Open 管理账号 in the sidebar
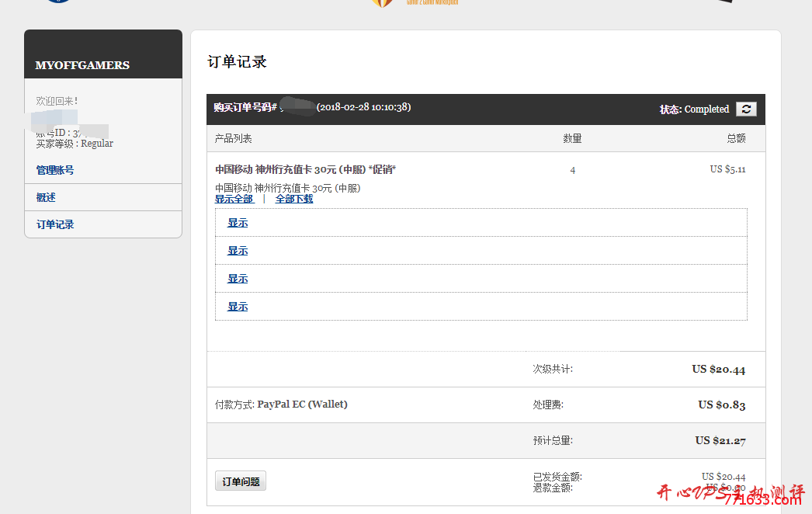The image size is (812, 514). click(55, 170)
